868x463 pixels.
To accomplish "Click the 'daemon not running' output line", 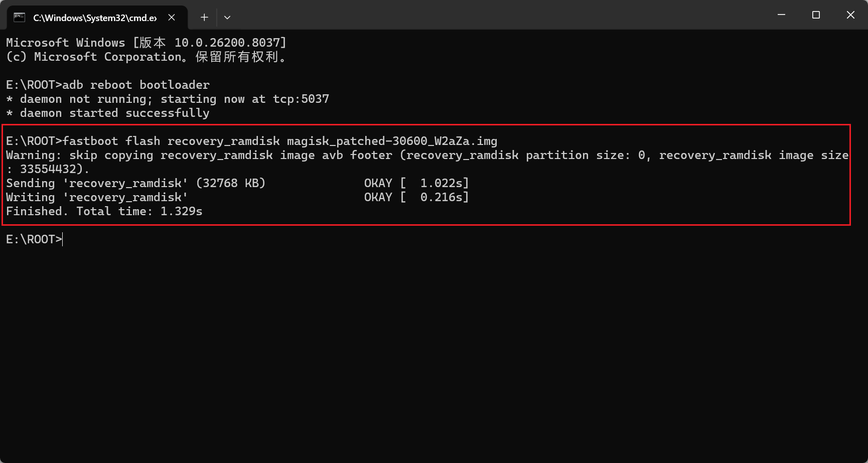I will click(x=168, y=99).
